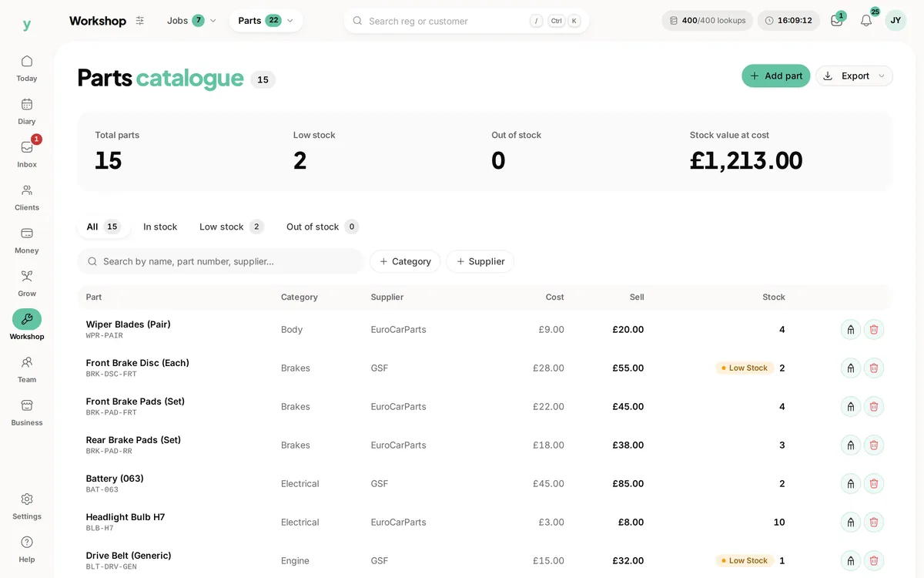
Task: Edit the Headlight Bulb H7 part
Action: pos(851,523)
